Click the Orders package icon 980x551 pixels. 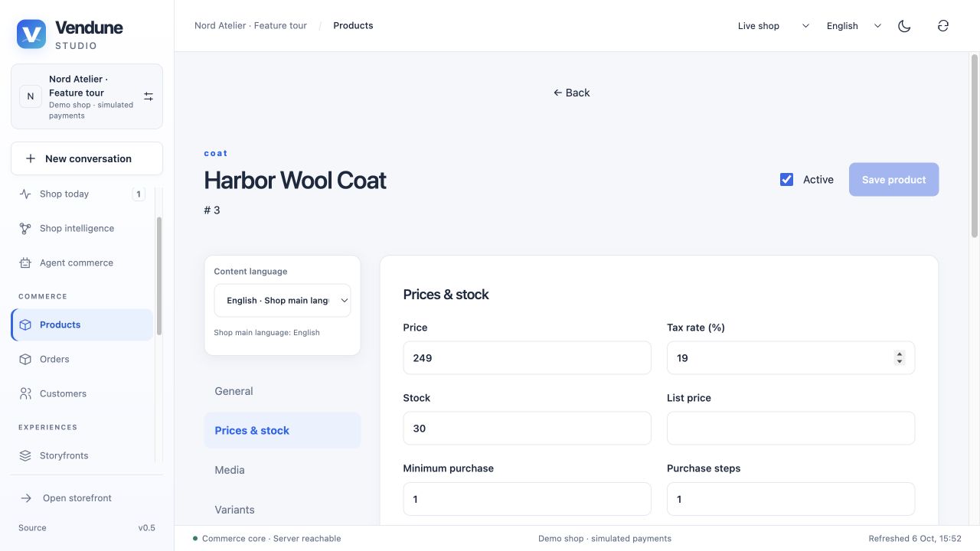pyautogui.click(x=25, y=359)
